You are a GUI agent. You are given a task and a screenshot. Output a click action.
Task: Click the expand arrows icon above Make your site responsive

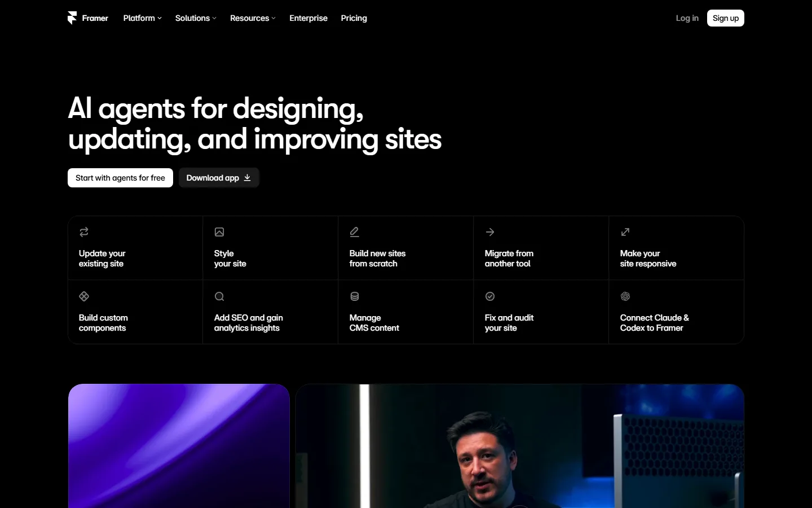(x=625, y=232)
